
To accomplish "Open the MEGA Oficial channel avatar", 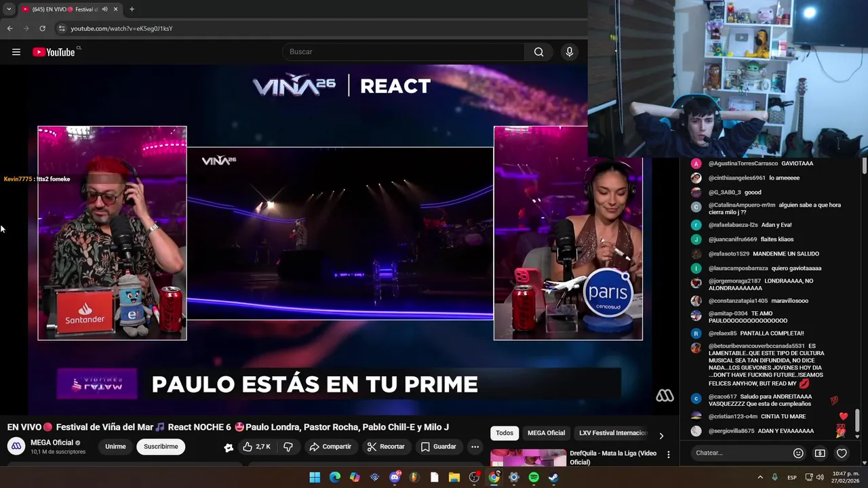I will pos(16,446).
